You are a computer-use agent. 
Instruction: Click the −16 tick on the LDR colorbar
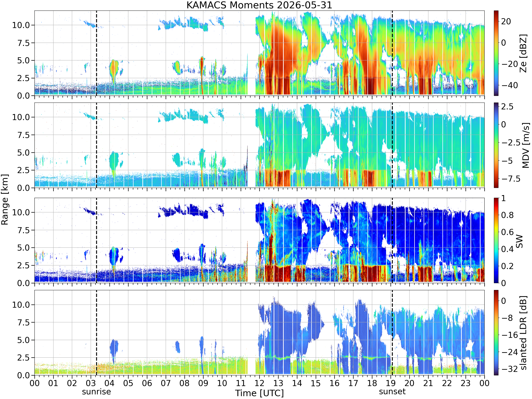[509, 335]
